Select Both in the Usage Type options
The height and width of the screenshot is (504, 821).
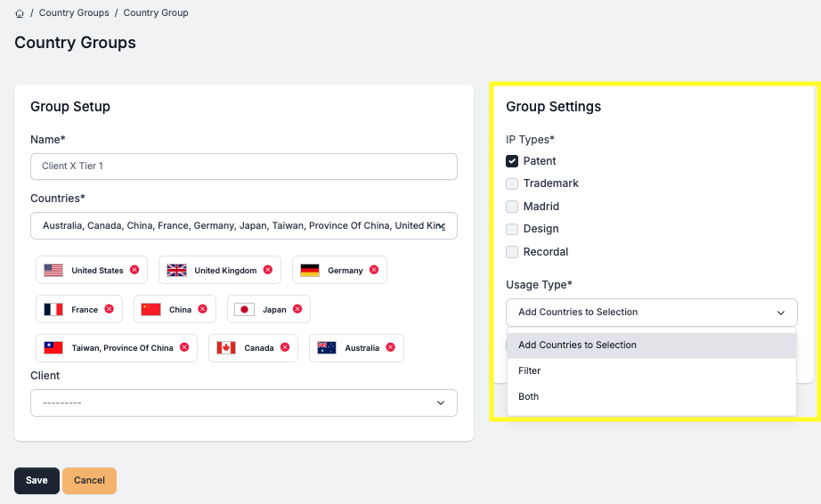click(529, 396)
